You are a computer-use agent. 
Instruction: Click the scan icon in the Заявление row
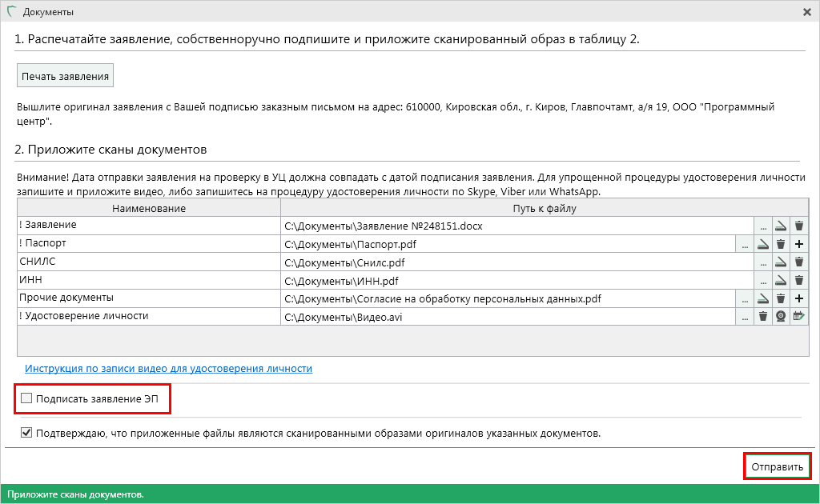click(781, 226)
